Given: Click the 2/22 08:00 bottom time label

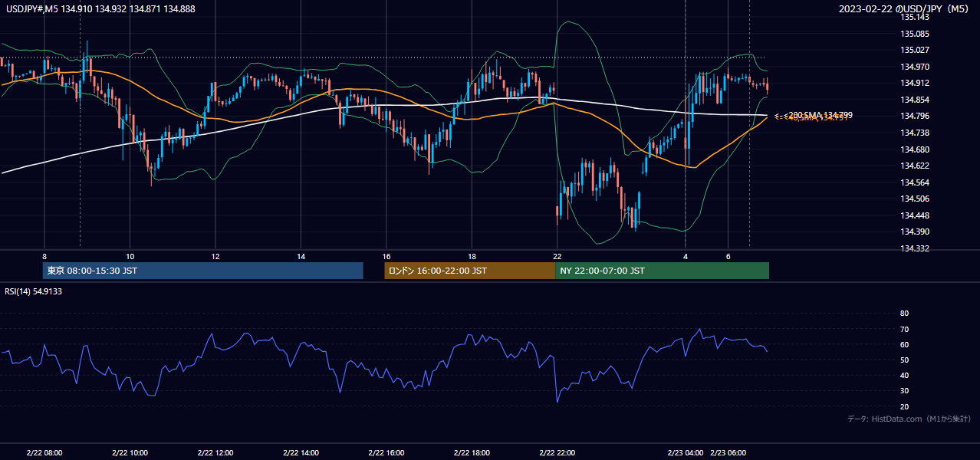Looking at the screenshot, I should (x=44, y=452).
